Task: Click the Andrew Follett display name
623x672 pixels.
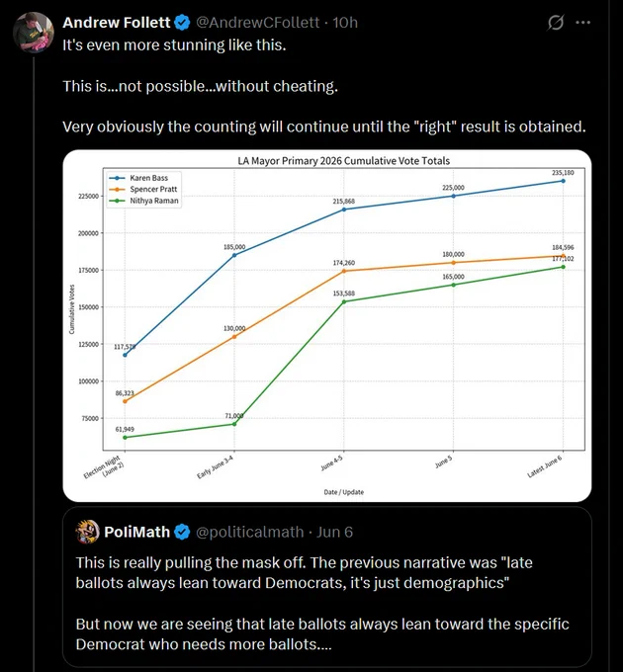Action: 117,23
